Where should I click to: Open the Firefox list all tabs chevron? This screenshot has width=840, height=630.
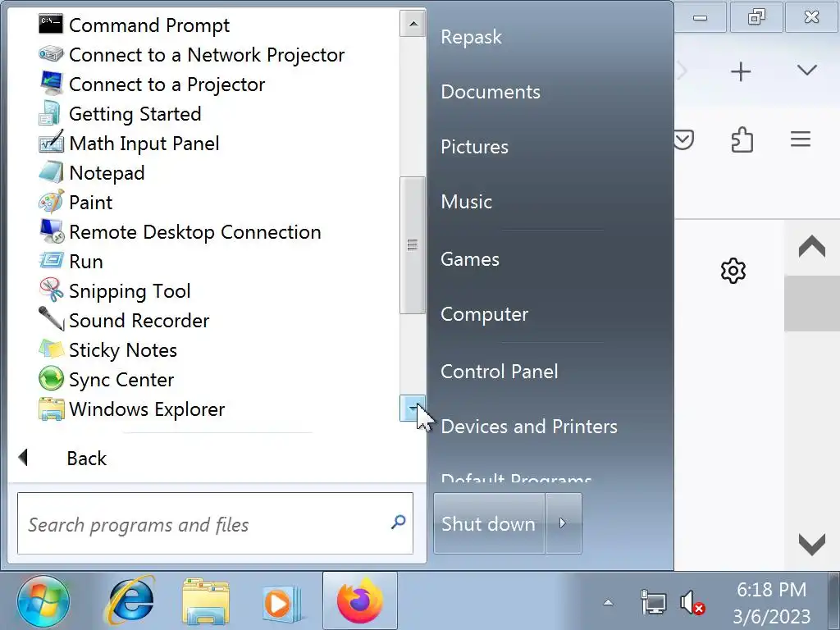[x=807, y=71]
